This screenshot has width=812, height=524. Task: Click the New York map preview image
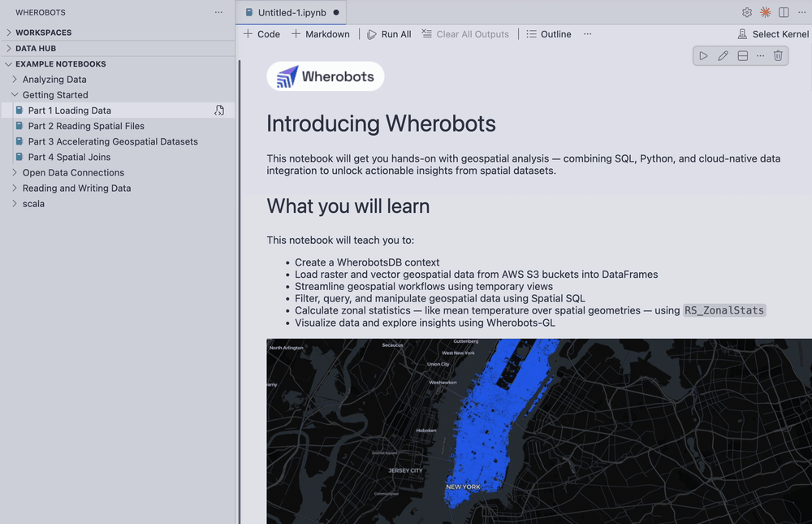(539, 431)
